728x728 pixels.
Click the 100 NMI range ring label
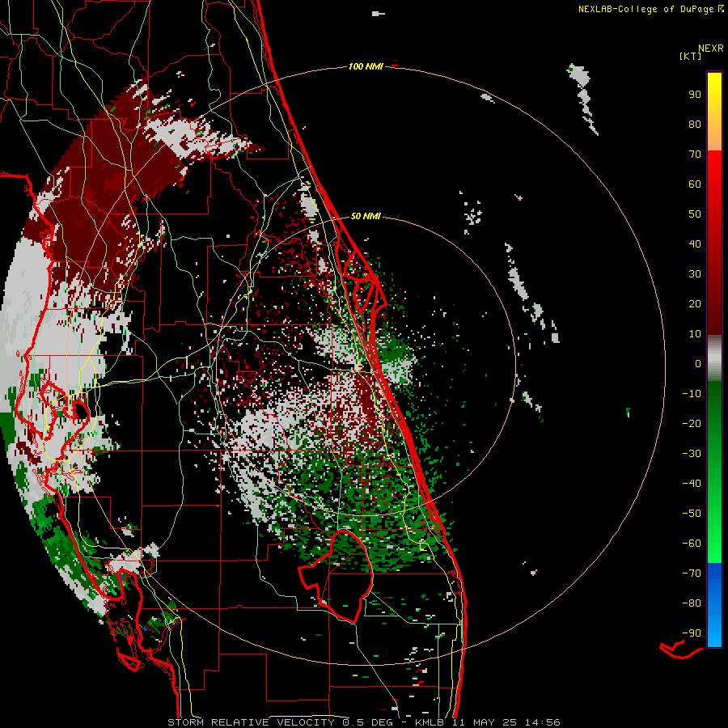(366, 67)
